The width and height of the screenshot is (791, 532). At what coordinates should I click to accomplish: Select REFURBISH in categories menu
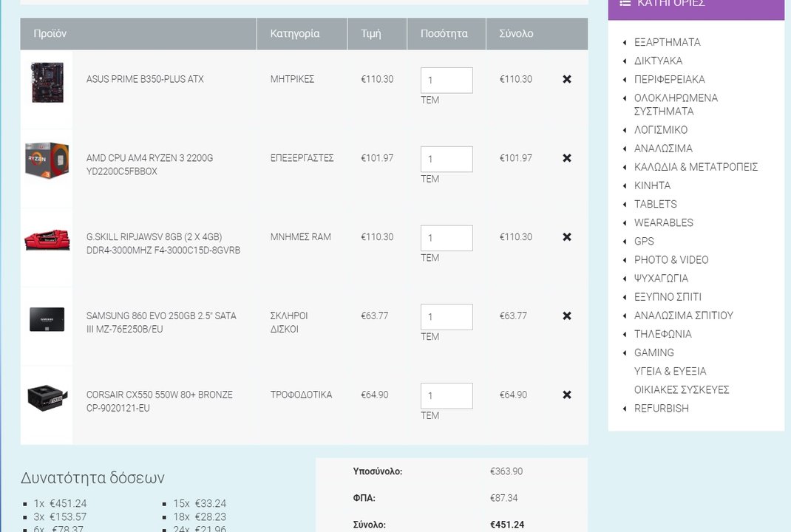(x=662, y=409)
